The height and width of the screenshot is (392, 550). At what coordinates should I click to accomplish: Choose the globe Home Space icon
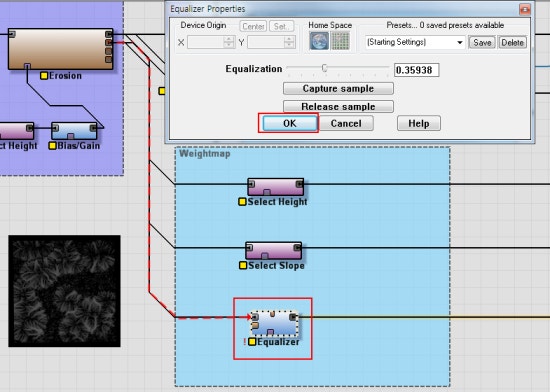[x=319, y=40]
